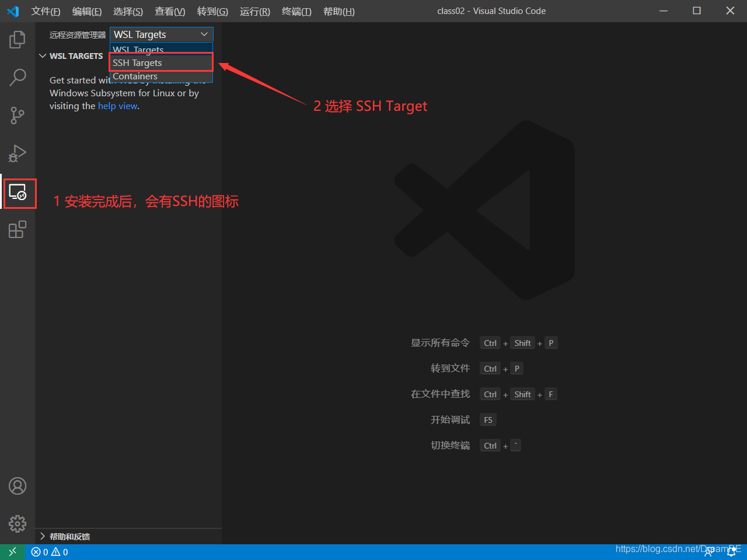Open the 转到(G) menu
Image resolution: width=747 pixels, height=560 pixels.
tap(212, 11)
